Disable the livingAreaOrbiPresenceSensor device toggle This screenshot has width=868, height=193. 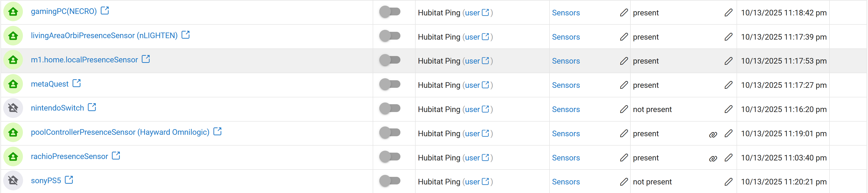(x=390, y=36)
